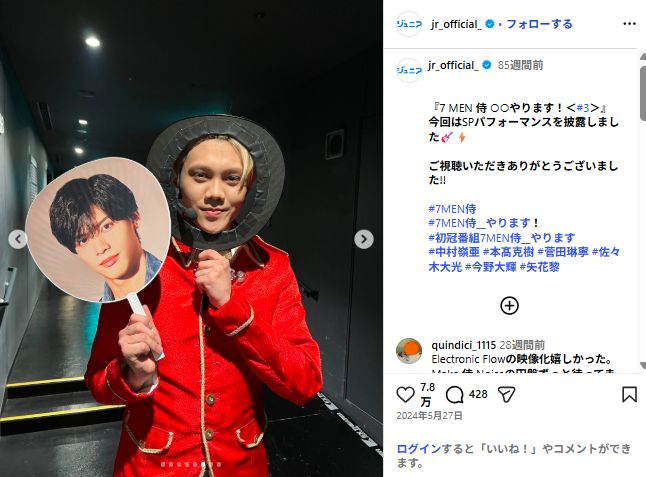Open jr_official_ username in caption
646x477 pixels.
click(x=453, y=65)
